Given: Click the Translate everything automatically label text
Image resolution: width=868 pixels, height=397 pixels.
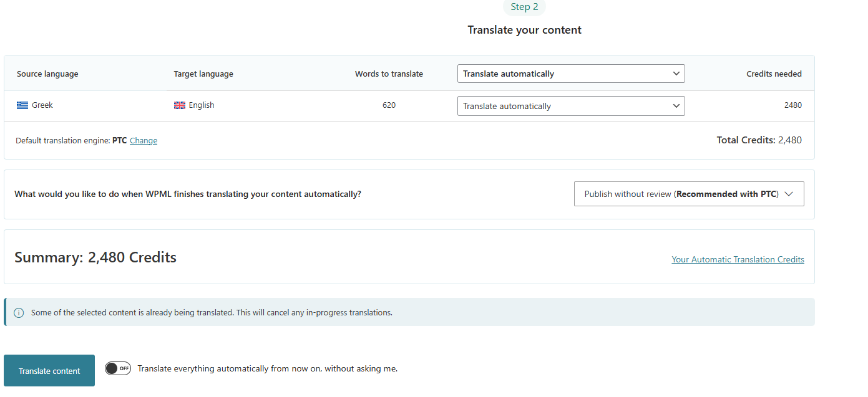Looking at the screenshot, I should coord(267,368).
